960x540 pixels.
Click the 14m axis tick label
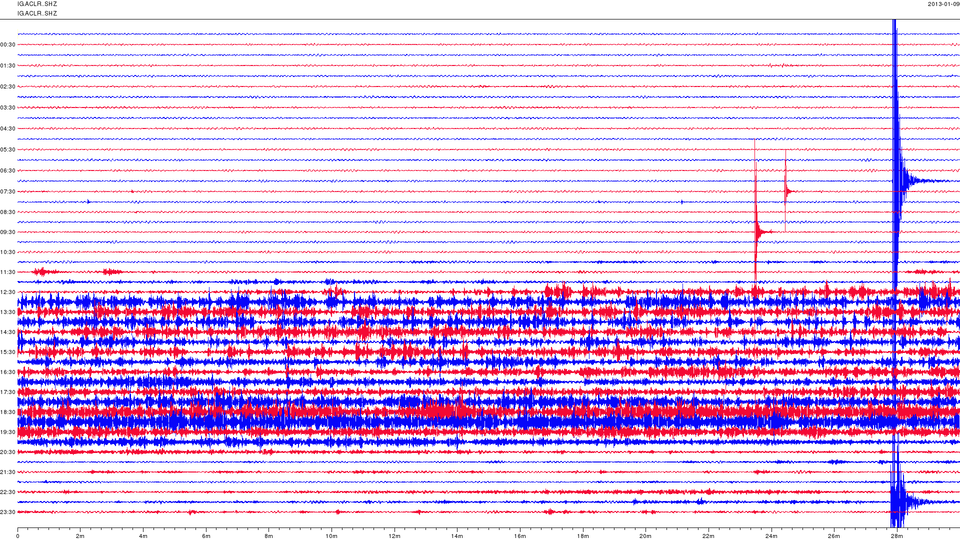click(457, 536)
